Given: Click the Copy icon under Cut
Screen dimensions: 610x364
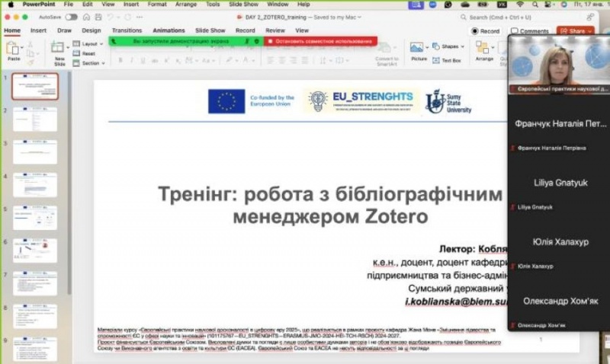Looking at the screenshot, I should (x=30, y=53).
